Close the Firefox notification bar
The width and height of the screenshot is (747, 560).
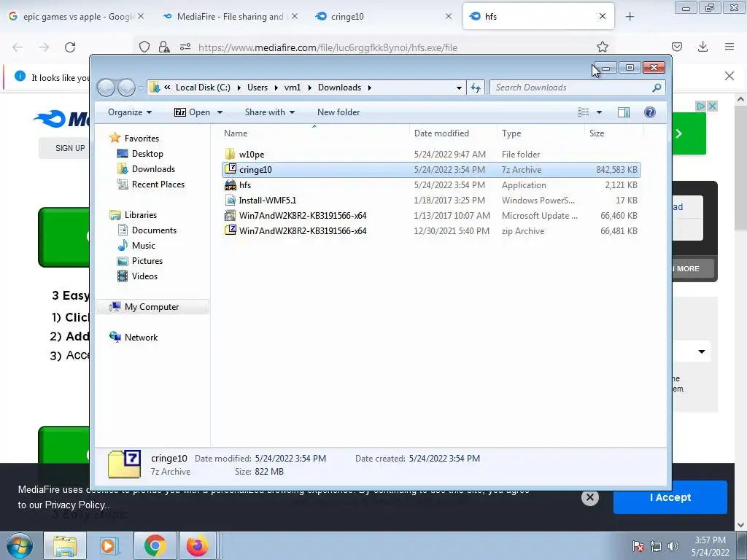[x=729, y=76]
